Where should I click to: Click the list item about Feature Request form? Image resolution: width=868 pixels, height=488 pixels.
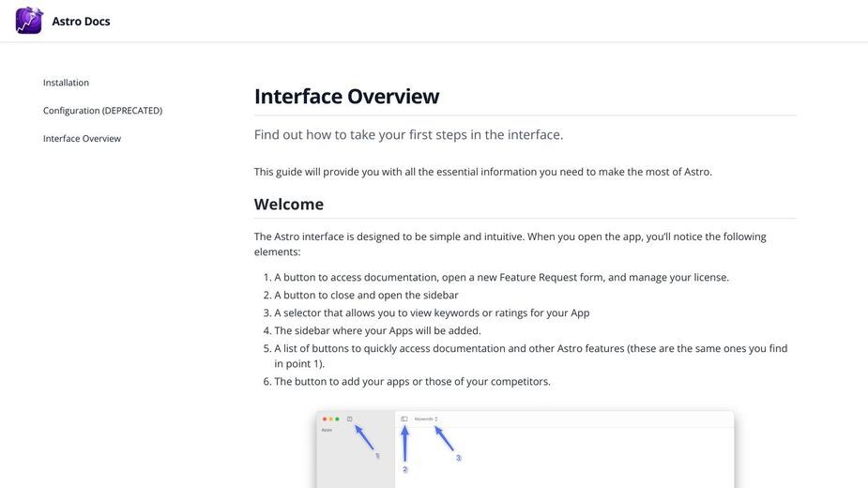(x=501, y=277)
